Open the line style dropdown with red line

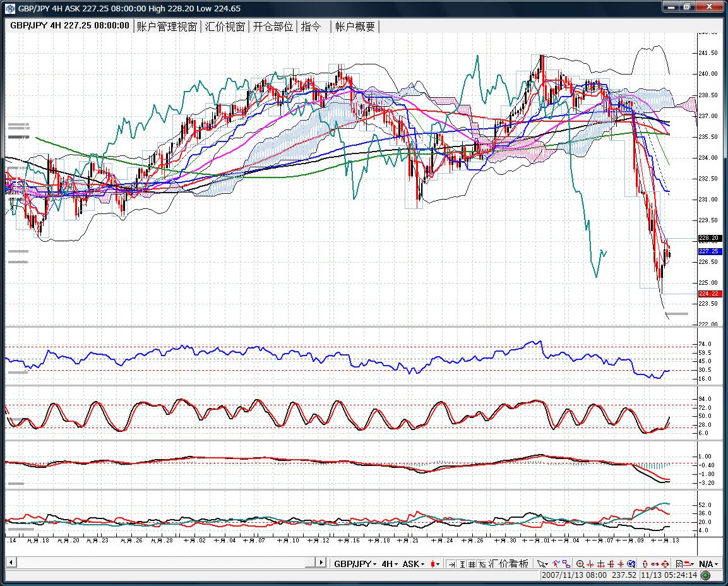[688, 564]
